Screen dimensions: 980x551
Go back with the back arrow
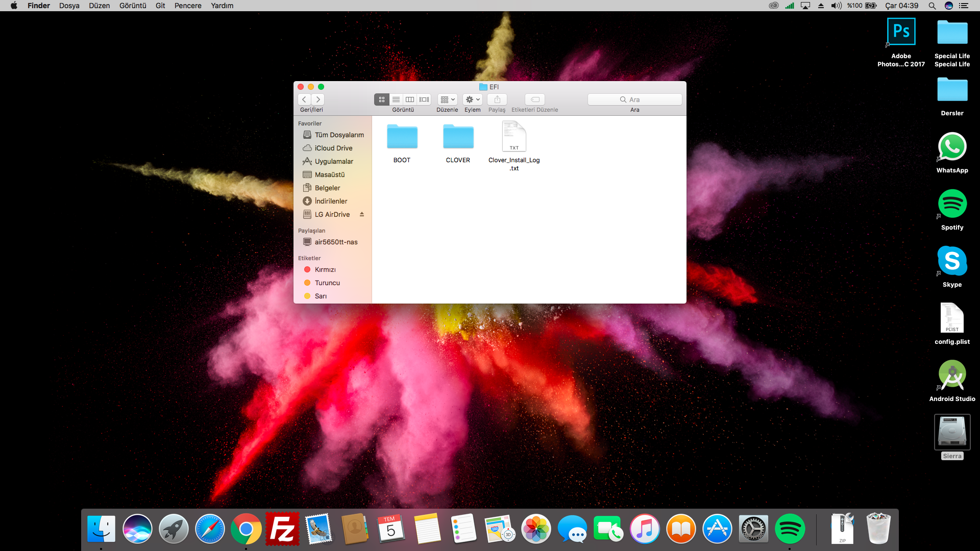pyautogui.click(x=305, y=99)
